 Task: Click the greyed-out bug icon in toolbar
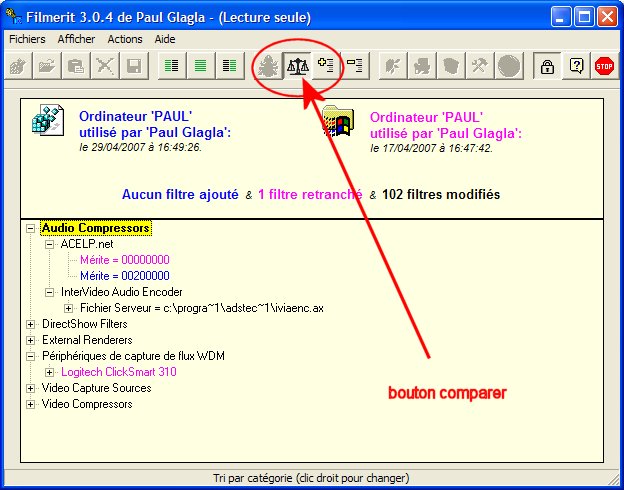pyautogui.click(x=269, y=66)
